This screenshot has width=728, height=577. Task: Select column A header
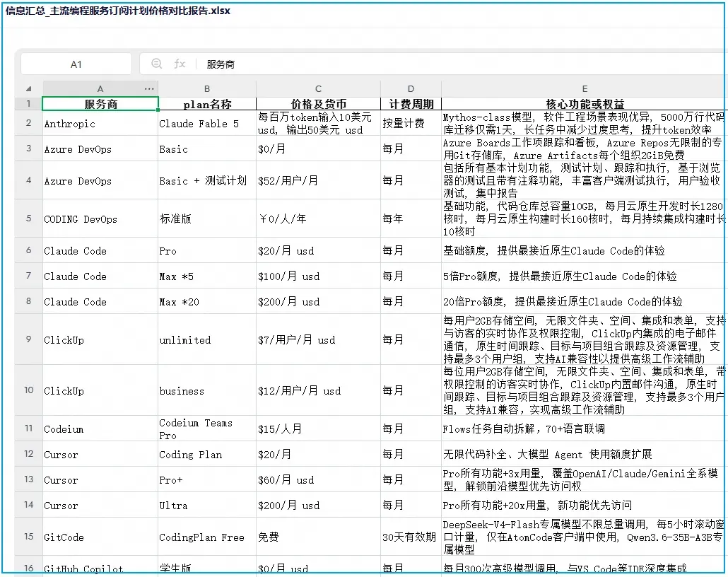click(100, 88)
